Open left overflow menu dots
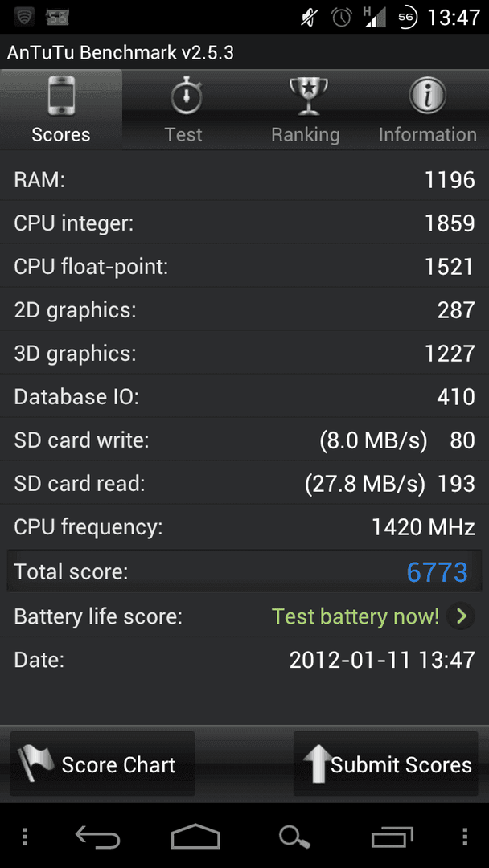 click(24, 837)
